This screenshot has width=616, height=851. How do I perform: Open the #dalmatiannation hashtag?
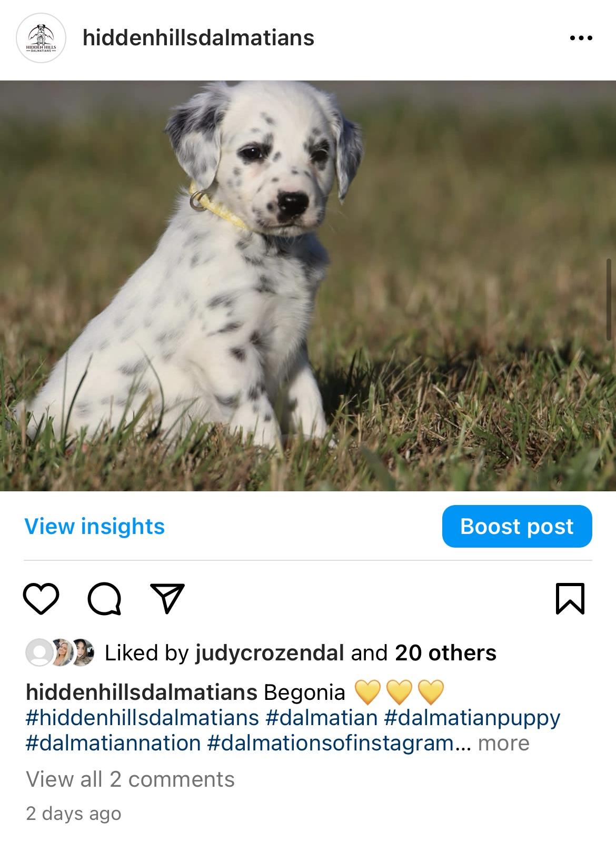pyautogui.click(x=113, y=743)
